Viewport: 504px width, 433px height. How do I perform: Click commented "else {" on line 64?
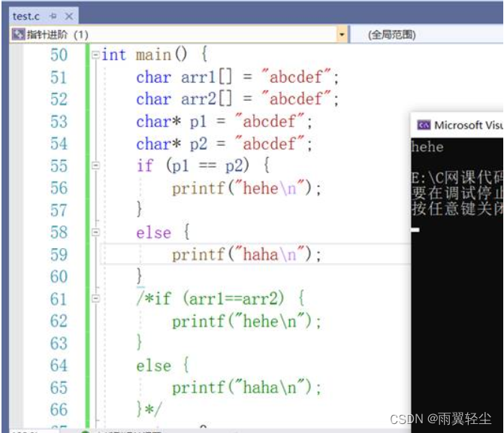tap(162, 365)
